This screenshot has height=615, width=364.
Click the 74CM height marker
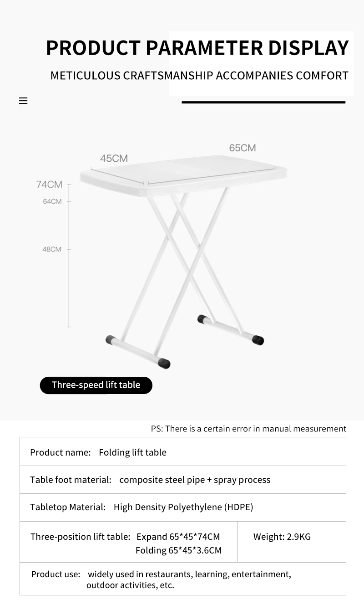(x=49, y=184)
